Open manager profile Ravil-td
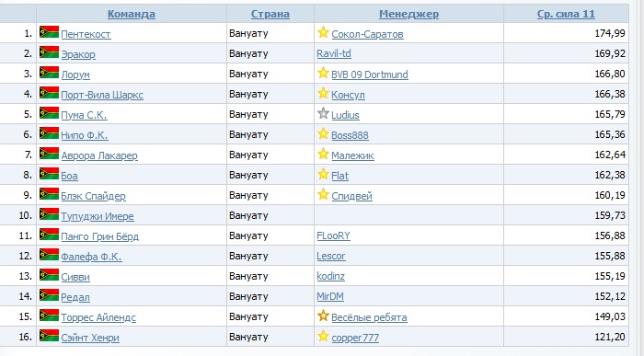644x356 pixels. pos(334,53)
